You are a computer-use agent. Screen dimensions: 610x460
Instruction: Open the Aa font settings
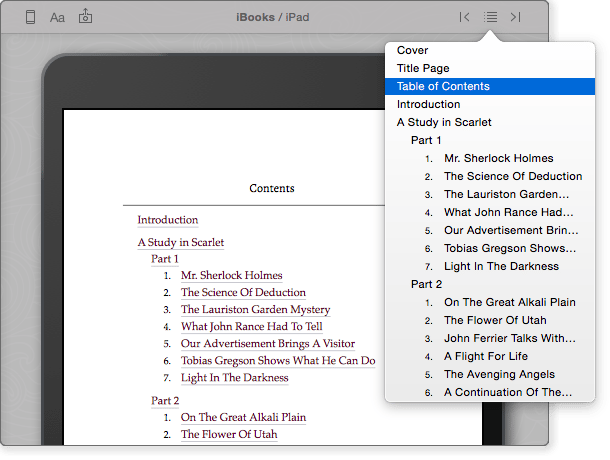pyautogui.click(x=57, y=18)
